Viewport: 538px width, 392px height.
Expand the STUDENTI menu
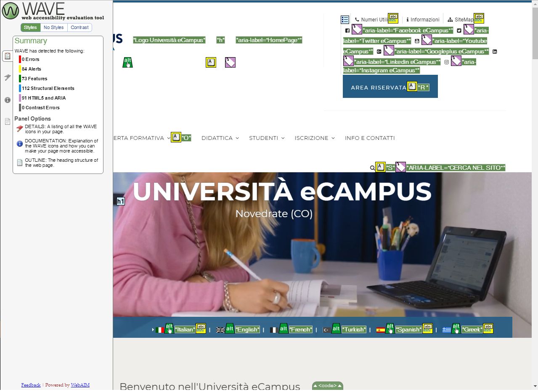click(267, 138)
